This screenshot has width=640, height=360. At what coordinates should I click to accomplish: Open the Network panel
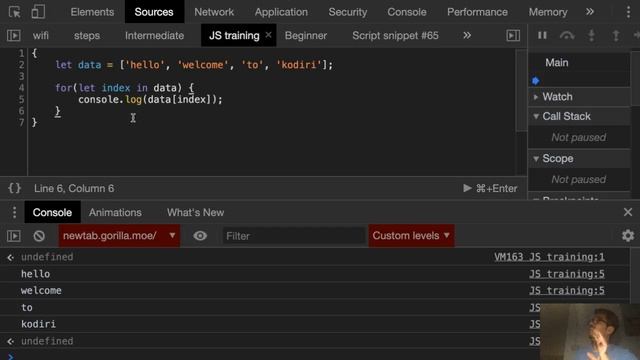click(214, 12)
